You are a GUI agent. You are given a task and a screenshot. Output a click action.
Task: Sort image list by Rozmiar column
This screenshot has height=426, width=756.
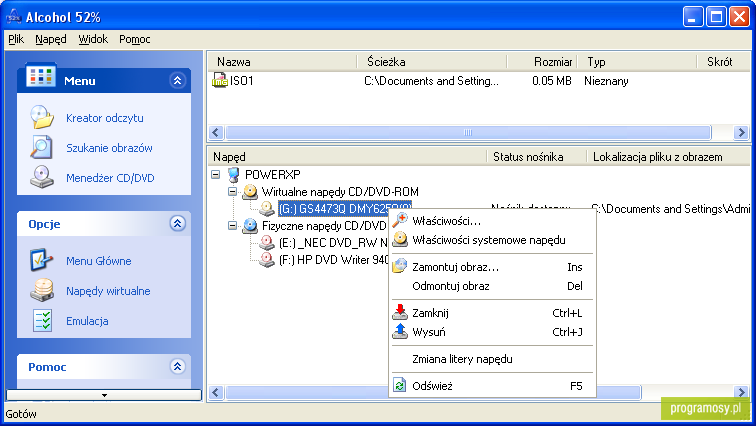click(542, 62)
